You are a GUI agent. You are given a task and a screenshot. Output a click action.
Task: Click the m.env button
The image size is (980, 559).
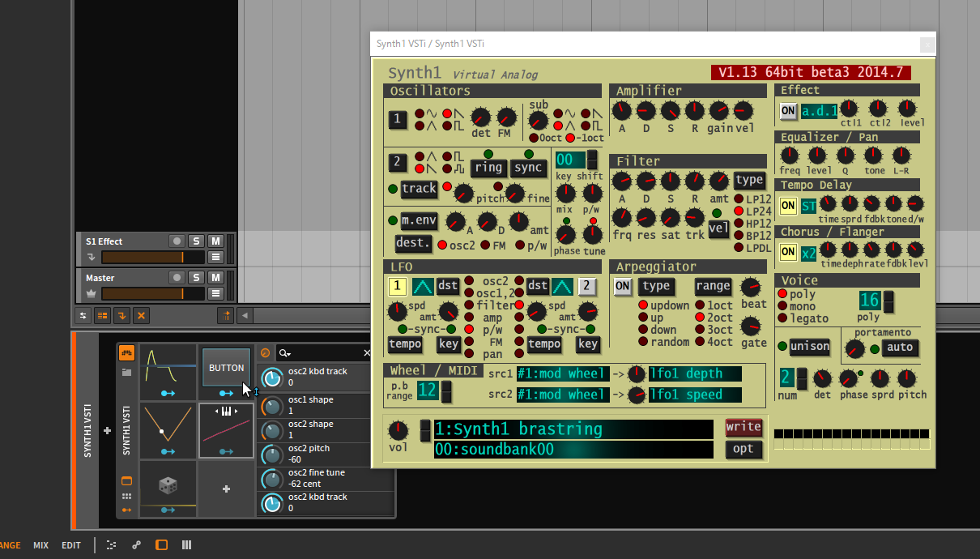click(x=419, y=220)
